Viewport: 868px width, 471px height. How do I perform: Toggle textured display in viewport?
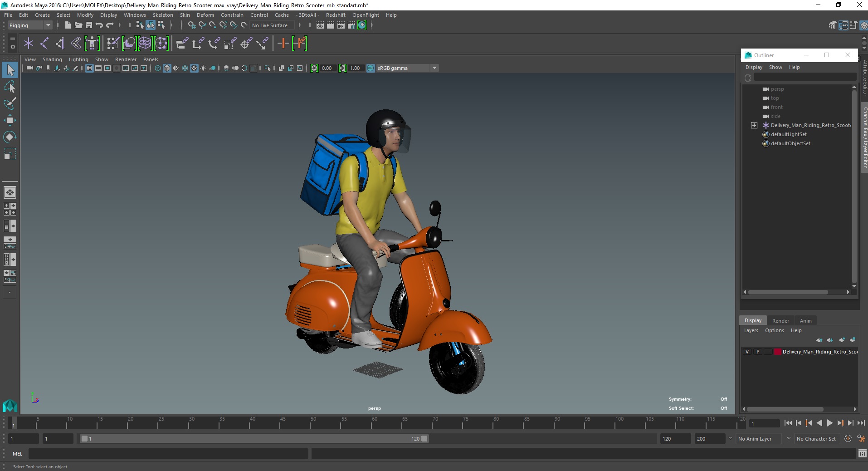194,68
